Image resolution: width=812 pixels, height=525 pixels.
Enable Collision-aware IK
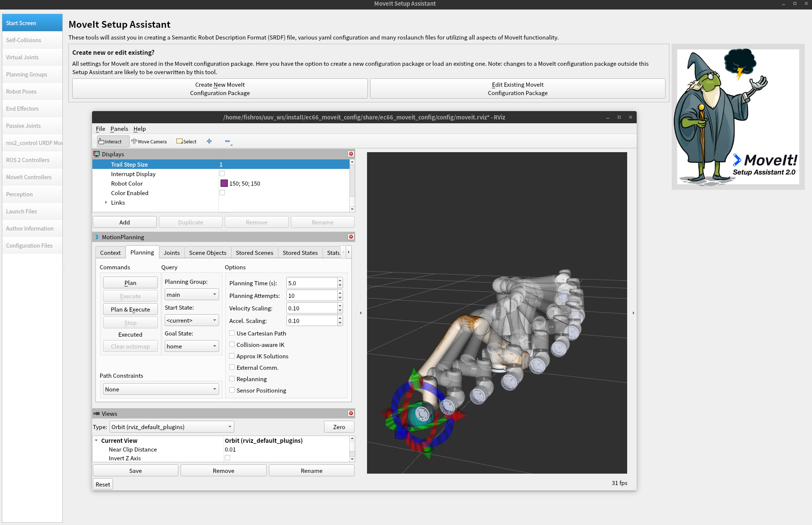tap(232, 344)
